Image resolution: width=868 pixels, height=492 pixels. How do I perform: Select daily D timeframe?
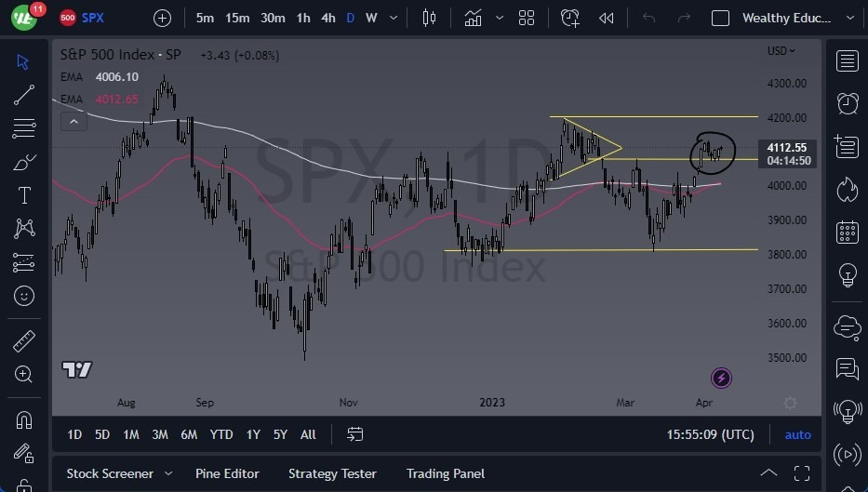click(x=351, y=19)
